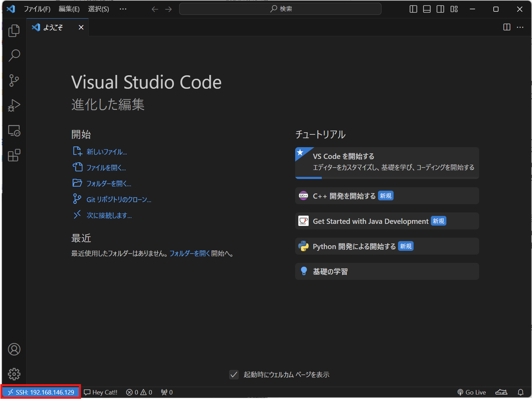Click the 最近 section heading
This screenshot has height=399, width=532.
tap(81, 238)
